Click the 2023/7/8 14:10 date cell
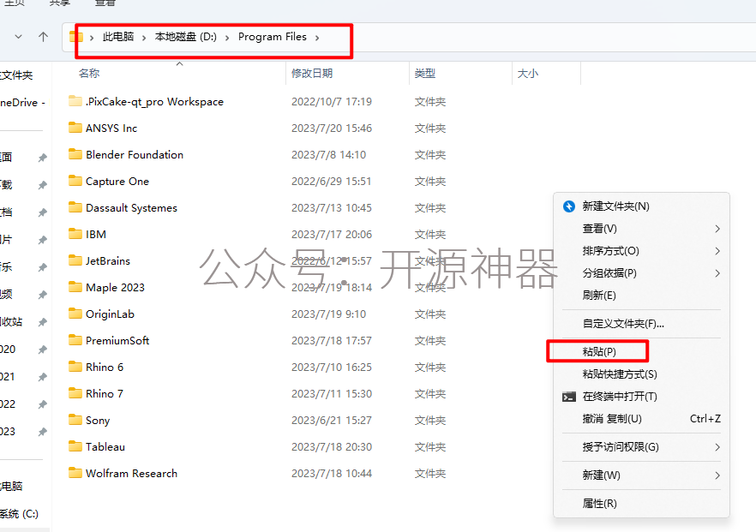Image resolution: width=756 pixels, height=532 pixels. coord(328,155)
